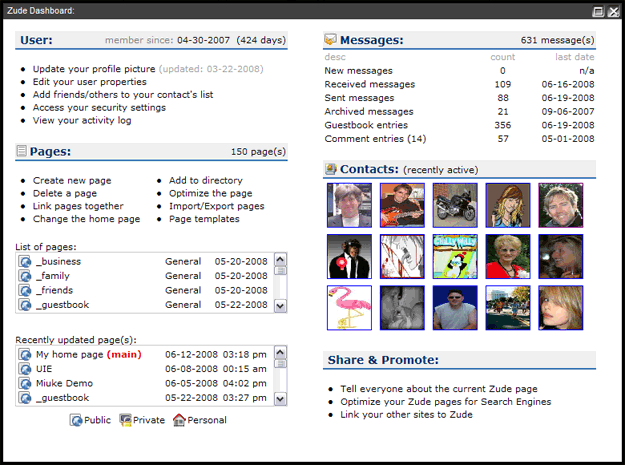Click globe icon beside _guestbook dated 05-22-2008

(x=25, y=305)
